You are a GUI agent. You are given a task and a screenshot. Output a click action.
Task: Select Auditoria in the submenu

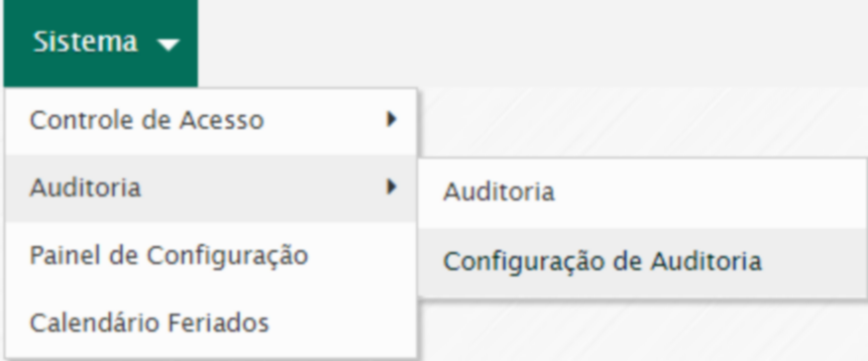click(x=642, y=193)
